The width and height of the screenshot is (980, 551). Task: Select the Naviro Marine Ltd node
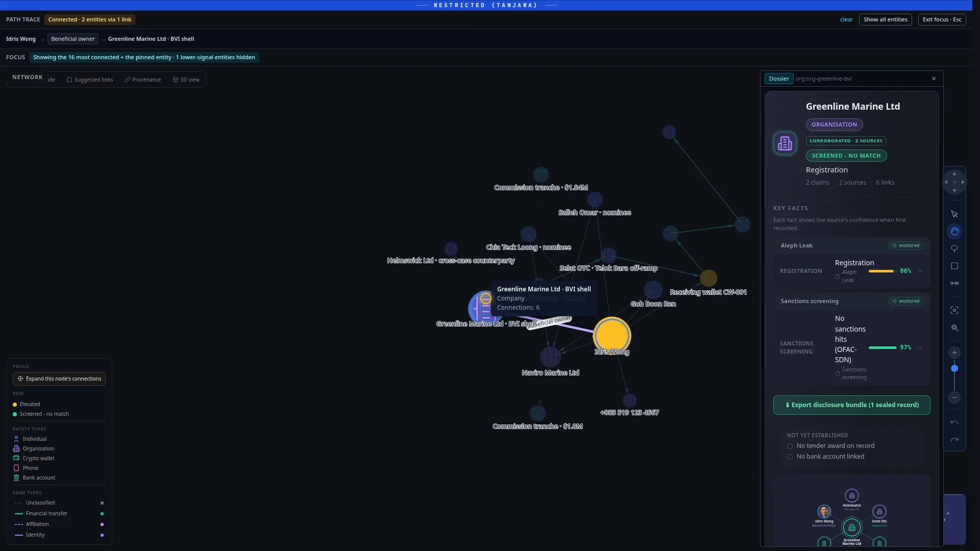(x=550, y=357)
